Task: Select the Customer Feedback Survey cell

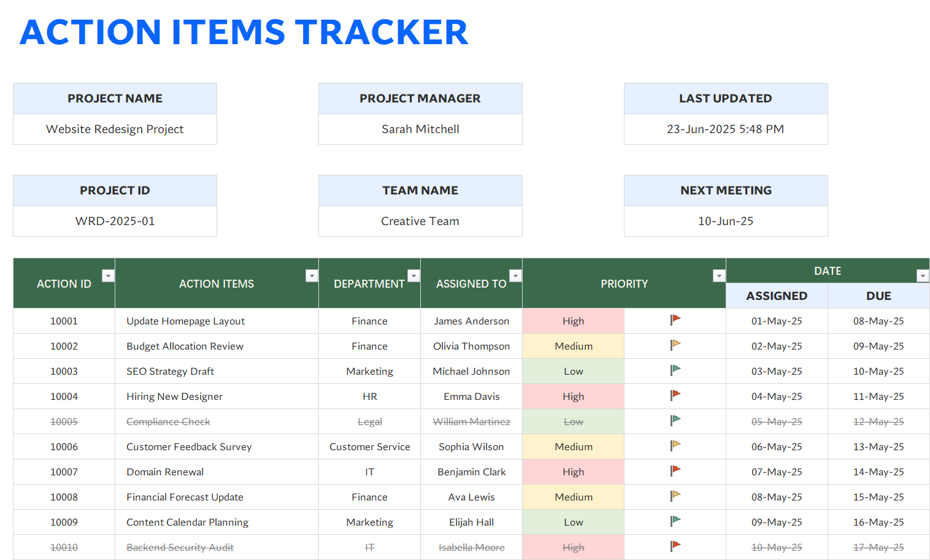Action: pyautogui.click(x=217, y=447)
